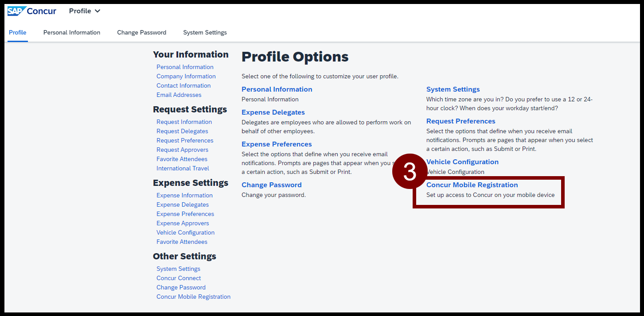Open Concur Mobile Registration heading in Profile Options
The height and width of the screenshot is (316, 644).
pos(472,185)
